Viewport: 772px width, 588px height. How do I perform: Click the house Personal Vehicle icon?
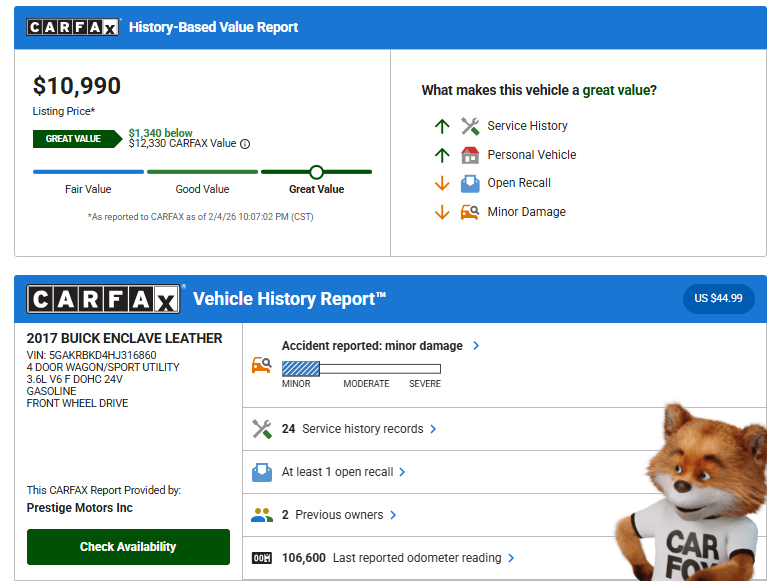point(470,155)
